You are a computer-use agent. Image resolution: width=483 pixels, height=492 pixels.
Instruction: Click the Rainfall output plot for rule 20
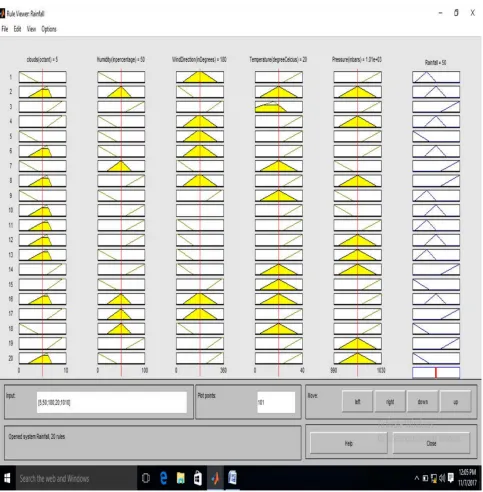436,358
